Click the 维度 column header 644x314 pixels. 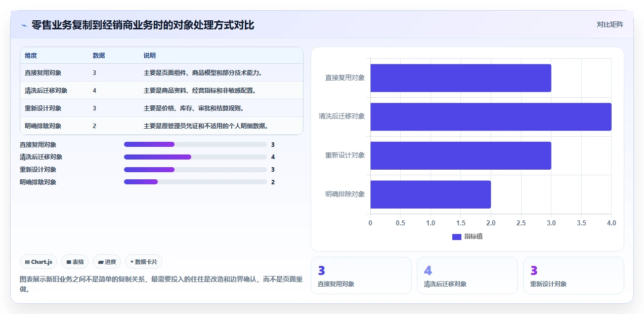(31, 56)
